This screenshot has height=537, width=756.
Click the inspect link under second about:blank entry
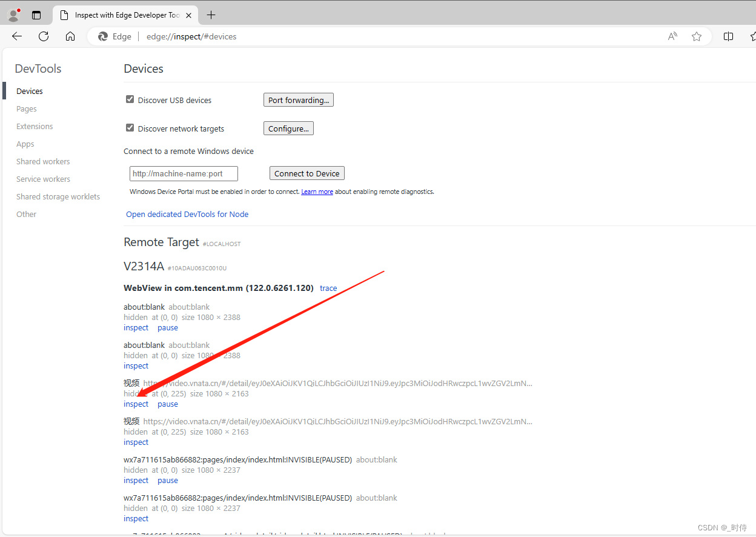pos(136,365)
